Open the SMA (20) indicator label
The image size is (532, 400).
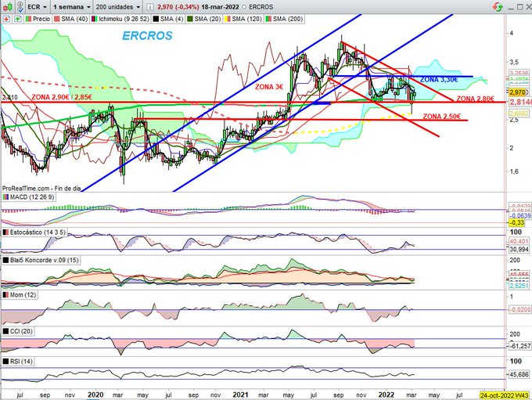click(x=207, y=19)
